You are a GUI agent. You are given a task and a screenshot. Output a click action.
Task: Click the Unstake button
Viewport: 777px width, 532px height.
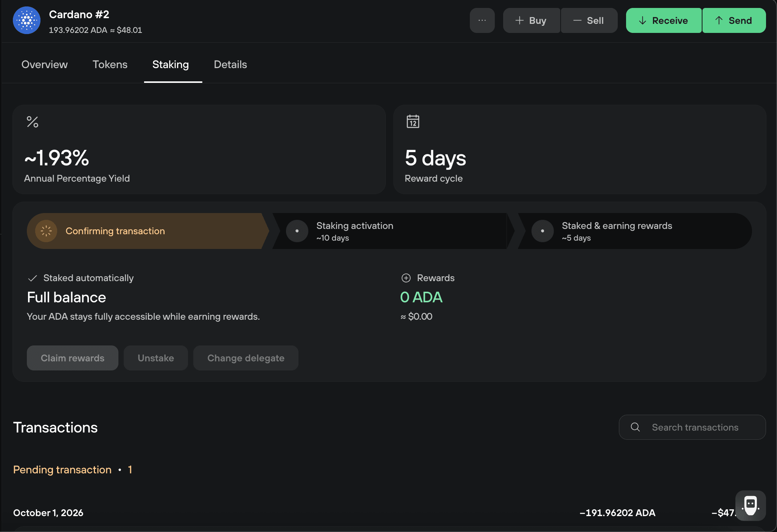click(x=156, y=358)
